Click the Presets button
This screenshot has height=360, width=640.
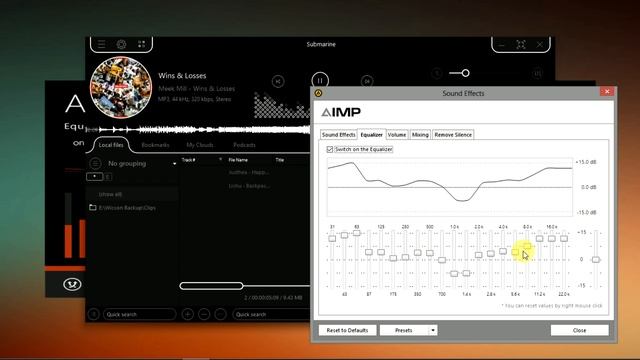tap(404, 330)
